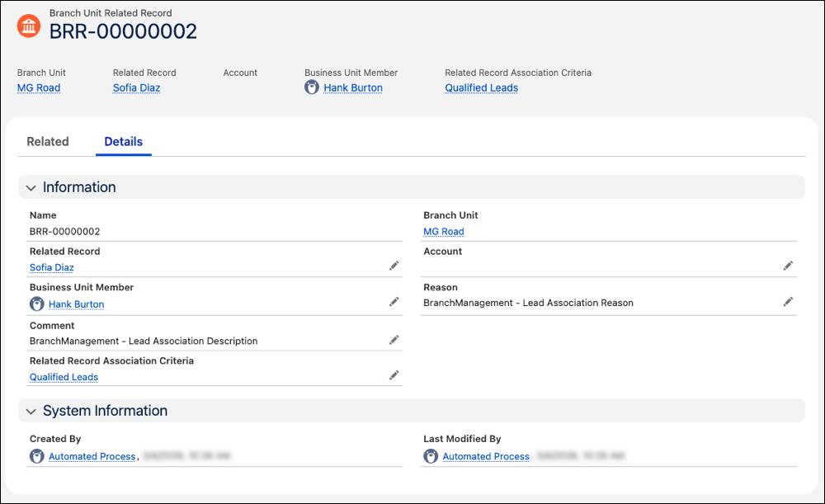
Task: Click the Comment field label
Action: tap(52, 326)
